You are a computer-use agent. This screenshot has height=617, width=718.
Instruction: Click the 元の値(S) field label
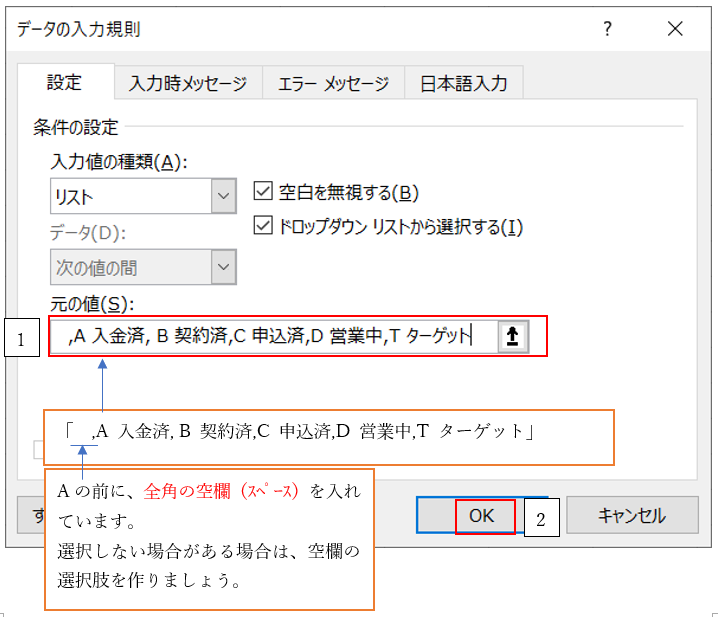tap(92, 303)
